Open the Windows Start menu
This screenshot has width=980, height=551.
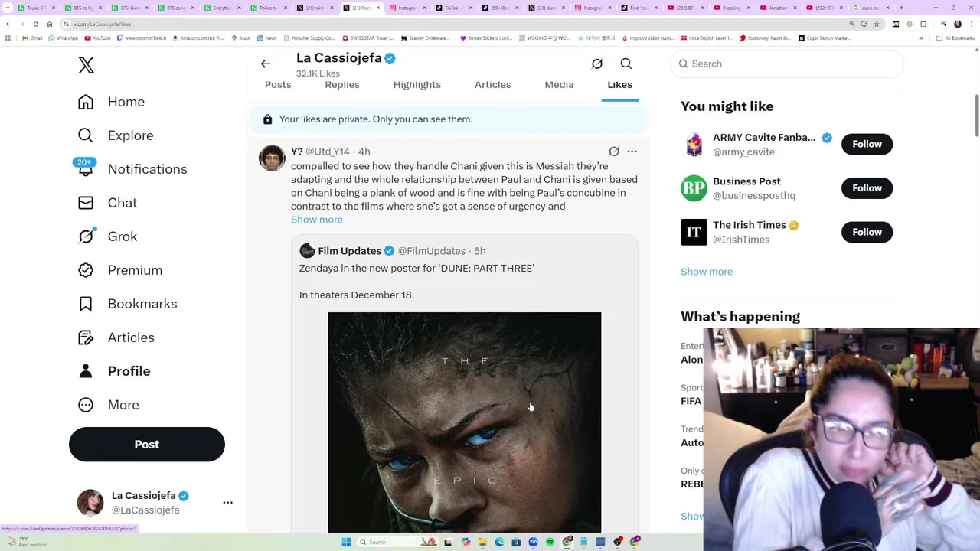tap(346, 542)
